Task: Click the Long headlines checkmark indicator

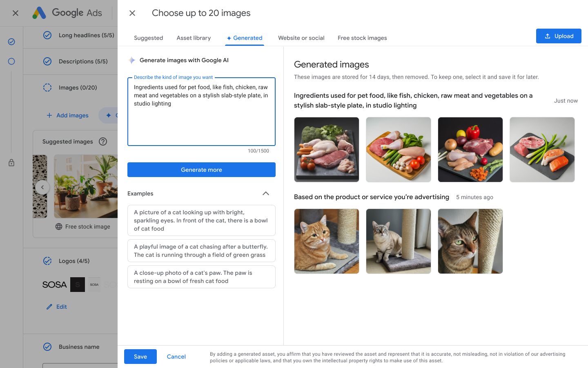Action: [47, 35]
